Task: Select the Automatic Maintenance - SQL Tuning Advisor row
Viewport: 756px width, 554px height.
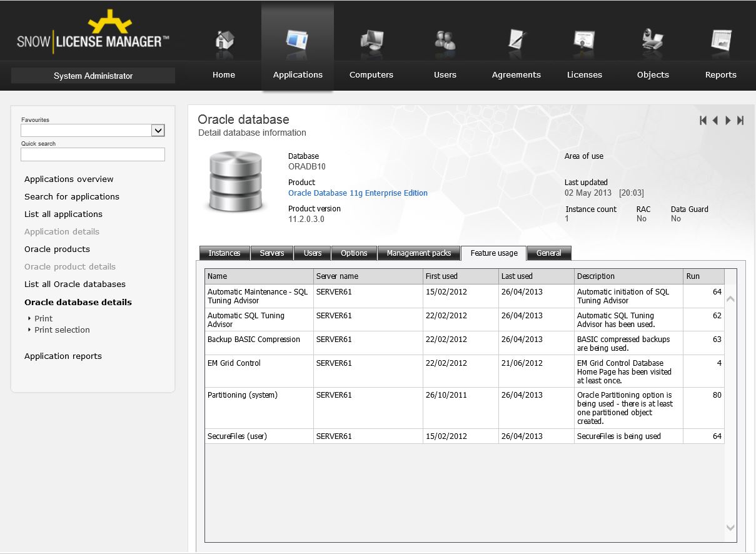Action: [465, 296]
